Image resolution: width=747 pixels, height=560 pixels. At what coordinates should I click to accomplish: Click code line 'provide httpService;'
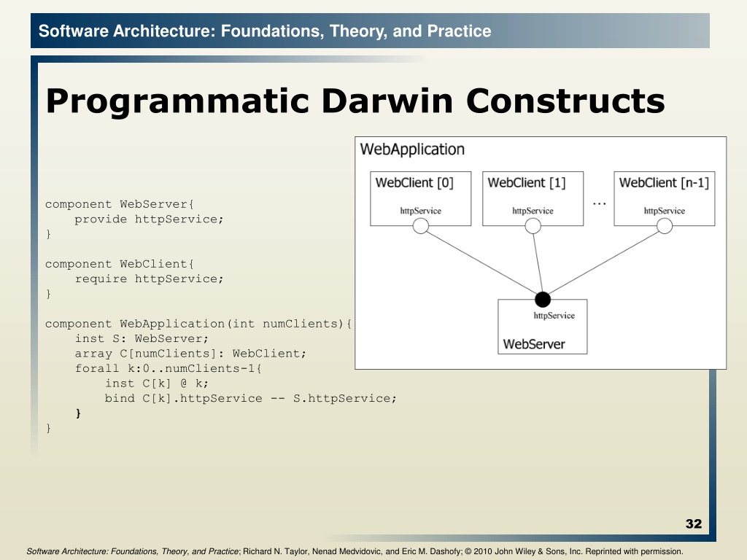pos(149,219)
